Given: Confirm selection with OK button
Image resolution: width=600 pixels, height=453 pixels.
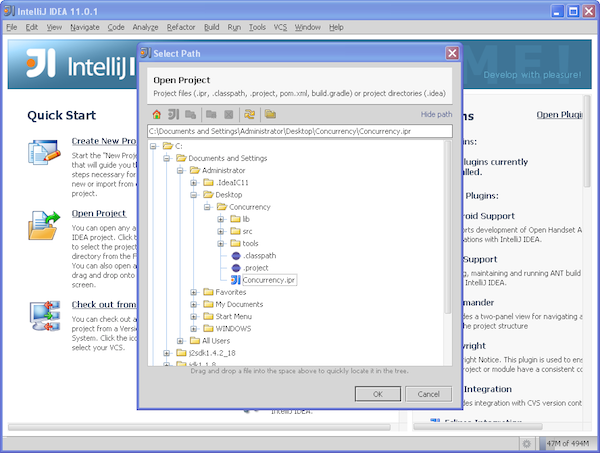Looking at the screenshot, I should 378,394.
